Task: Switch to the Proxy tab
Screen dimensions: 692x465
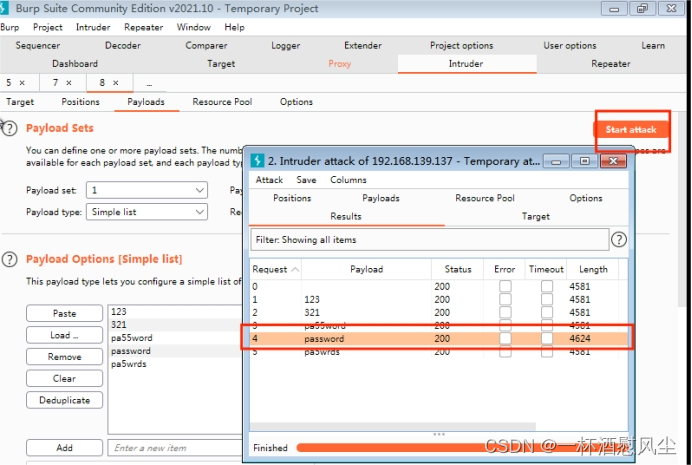Action: (339, 64)
